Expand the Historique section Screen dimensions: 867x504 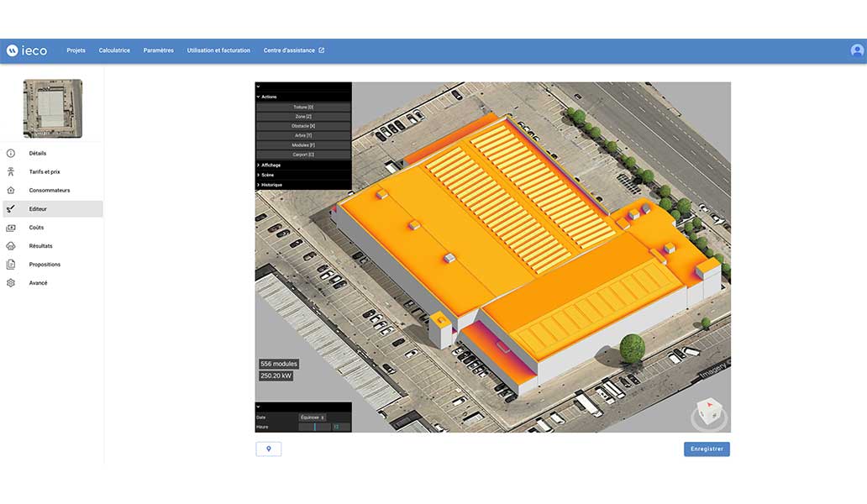click(259, 185)
